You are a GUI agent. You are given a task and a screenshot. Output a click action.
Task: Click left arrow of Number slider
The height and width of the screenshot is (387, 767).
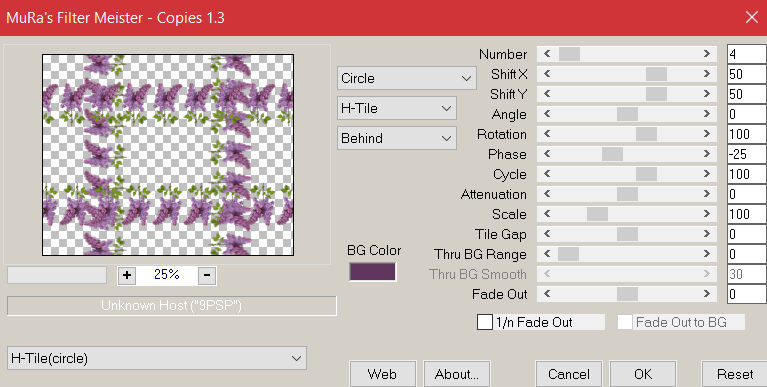[x=547, y=54]
